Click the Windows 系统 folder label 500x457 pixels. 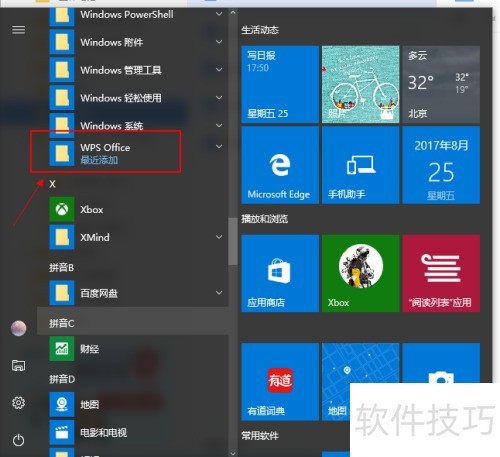tap(112, 126)
